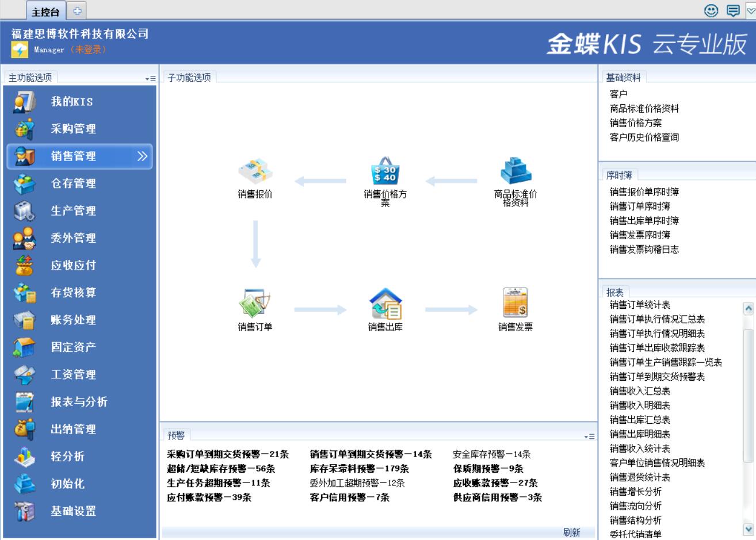
Task: Open 客户信用预警-7条 alert
Action: [x=350, y=497]
